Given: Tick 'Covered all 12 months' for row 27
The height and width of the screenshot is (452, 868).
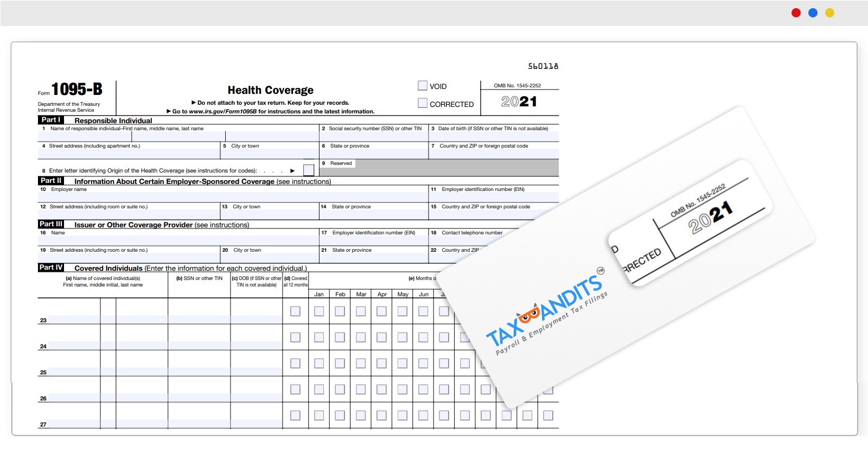Looking at the screenshot, I should point(295,416).
